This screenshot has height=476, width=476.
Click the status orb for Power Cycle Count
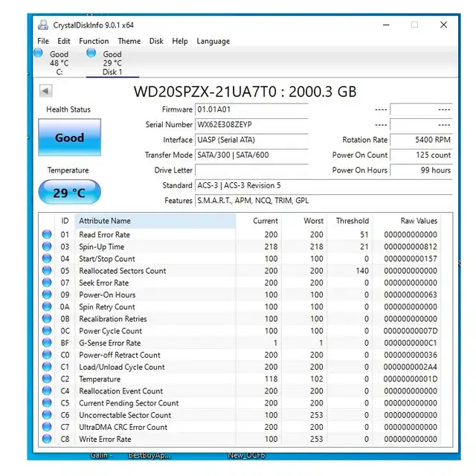(47, 330)
